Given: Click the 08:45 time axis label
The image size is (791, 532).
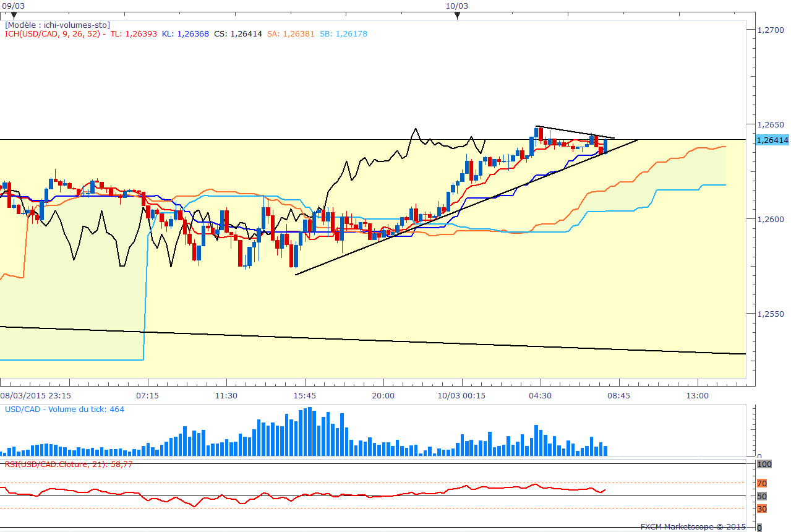Looking at the screenshot, I should 619,395.
